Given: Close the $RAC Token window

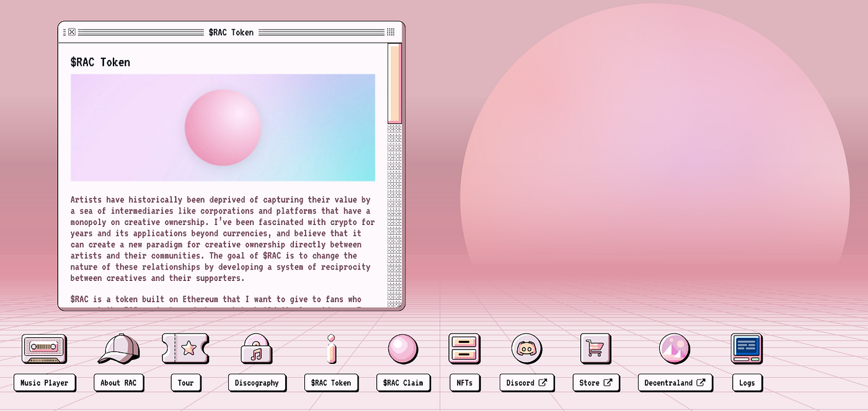Looking at the screenshot, I should [72, 32].
